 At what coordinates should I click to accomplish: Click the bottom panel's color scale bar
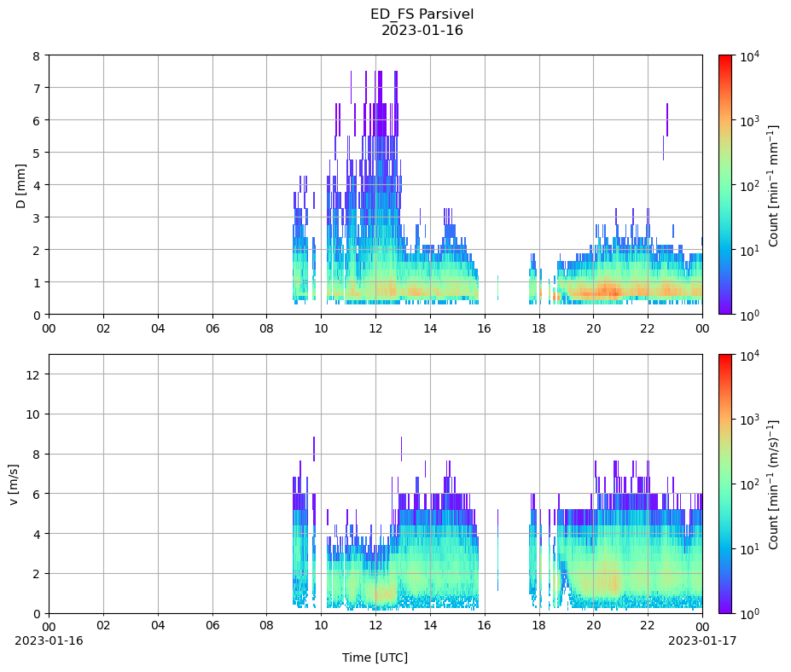coord(725,484)
